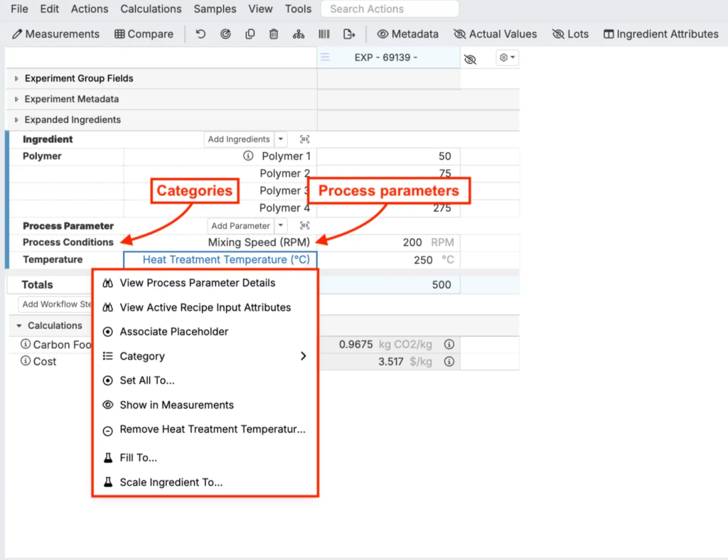Choose Set All To... option

pos(205,380)
